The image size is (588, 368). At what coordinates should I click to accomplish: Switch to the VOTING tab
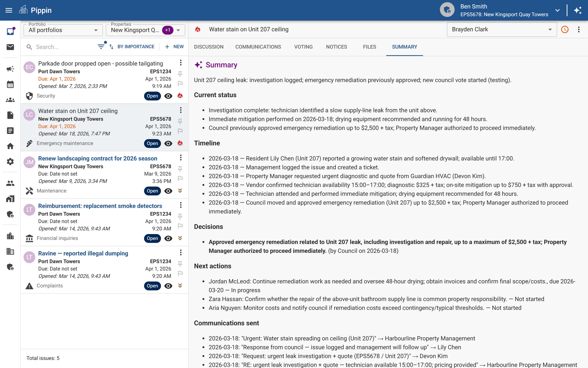click(303, 47)
